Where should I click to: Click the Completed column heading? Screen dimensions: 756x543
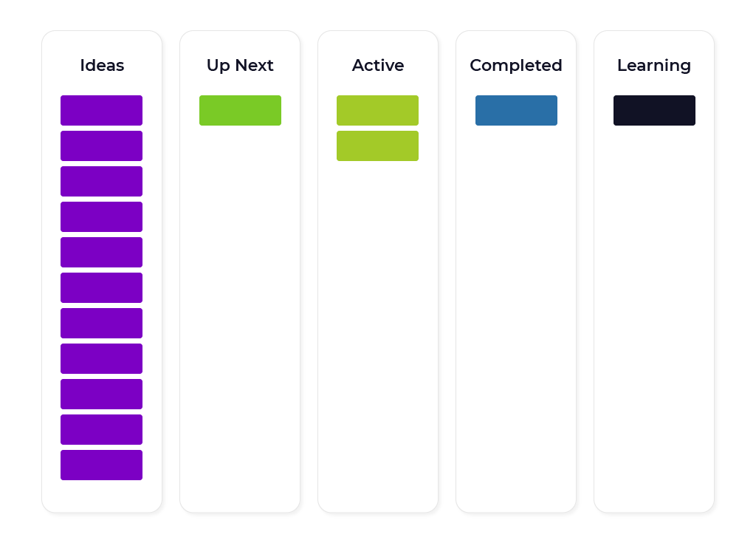click(x=516, y=66)
